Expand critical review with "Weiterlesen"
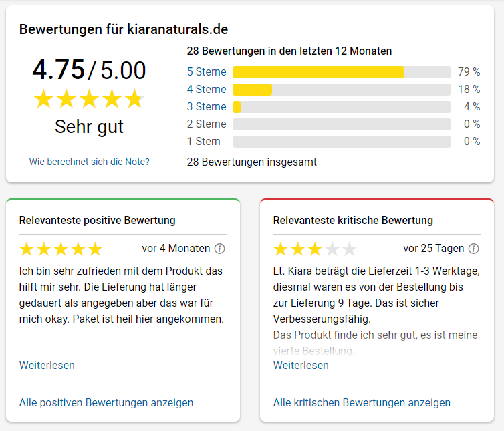 (301, 365)
